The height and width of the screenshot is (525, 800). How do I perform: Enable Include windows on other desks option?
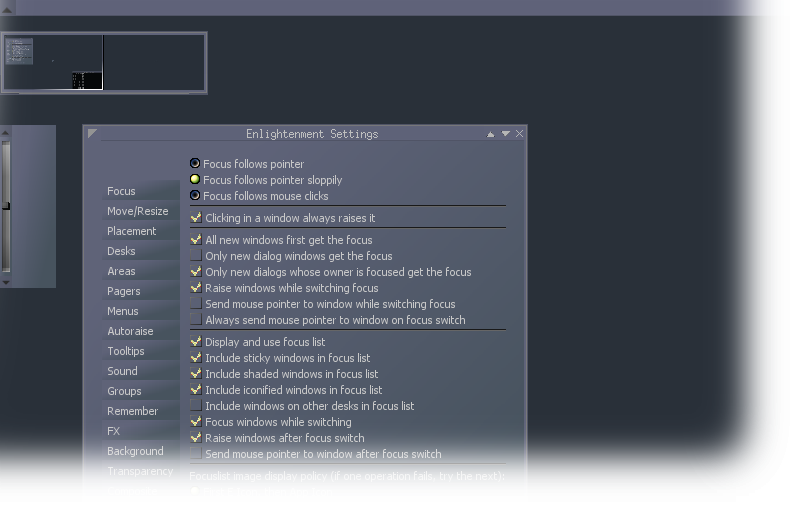tap(196, 405)
